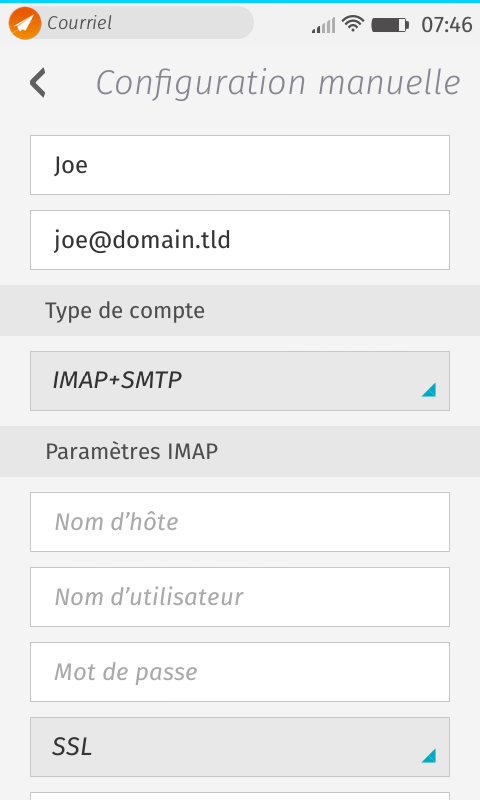Tap the cellular signal strength icon
Viewport: 480px width, 800px height.
coord(324,25)
